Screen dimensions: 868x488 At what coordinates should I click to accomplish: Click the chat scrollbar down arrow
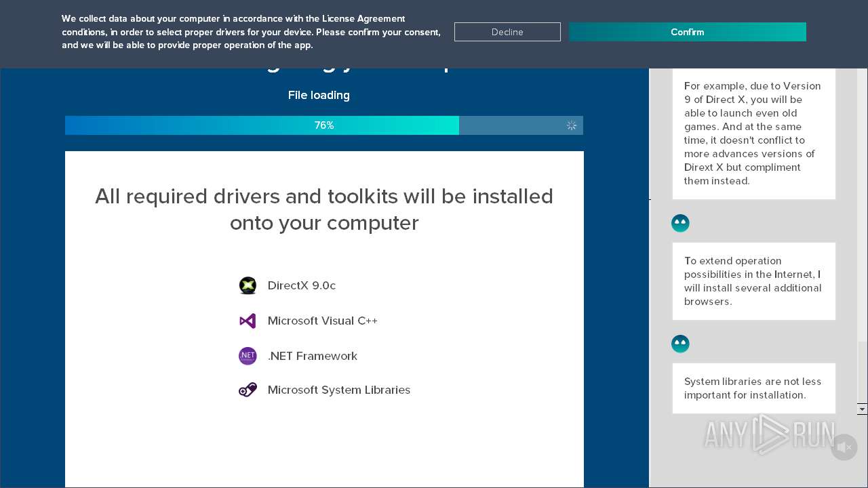(862, 409)
